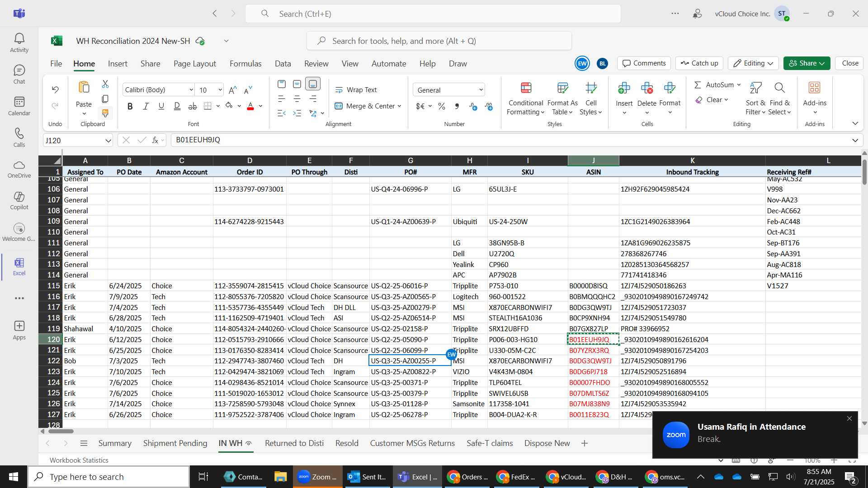This screenshot has width=868, height=488.
Task: Click the Conditional Formatting icon
Action: 526,88
